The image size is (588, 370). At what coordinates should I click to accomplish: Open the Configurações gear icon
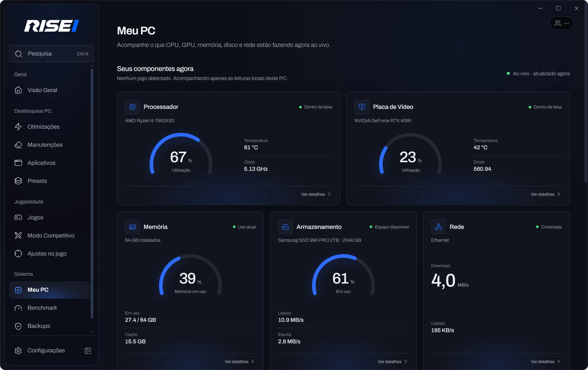tap(18, 351)
